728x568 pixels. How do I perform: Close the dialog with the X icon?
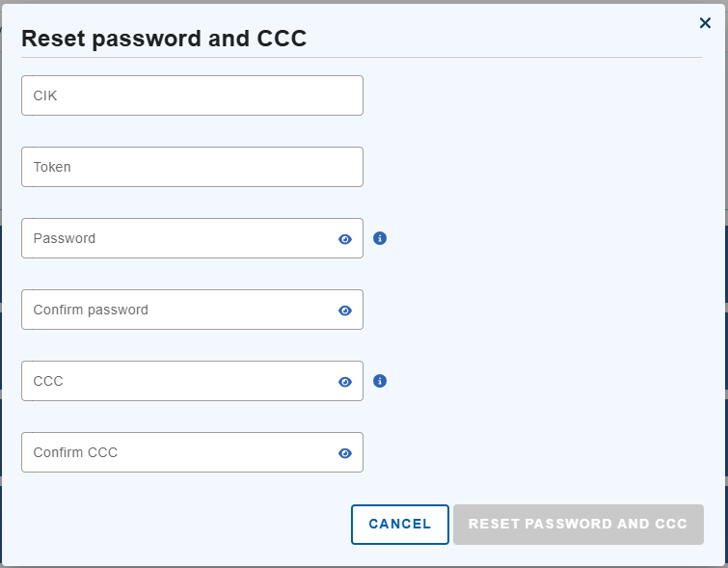[705, 23]
